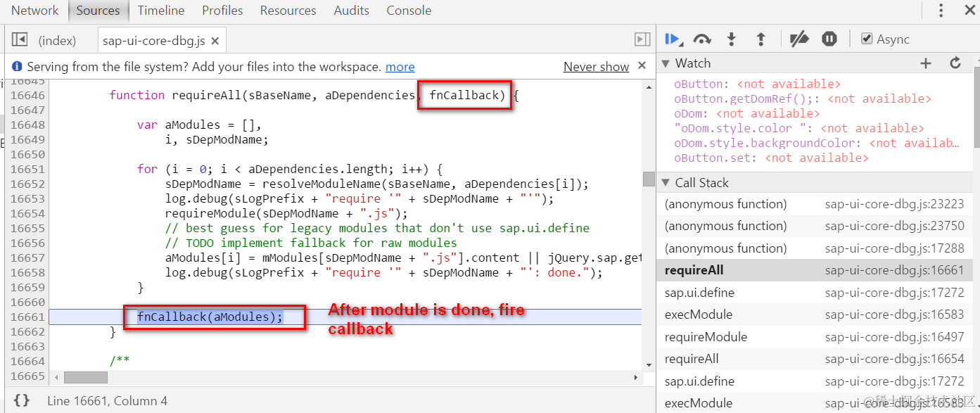980x413 pixels.
Task: Click 'Never show' link
Action: pos(596,67)
